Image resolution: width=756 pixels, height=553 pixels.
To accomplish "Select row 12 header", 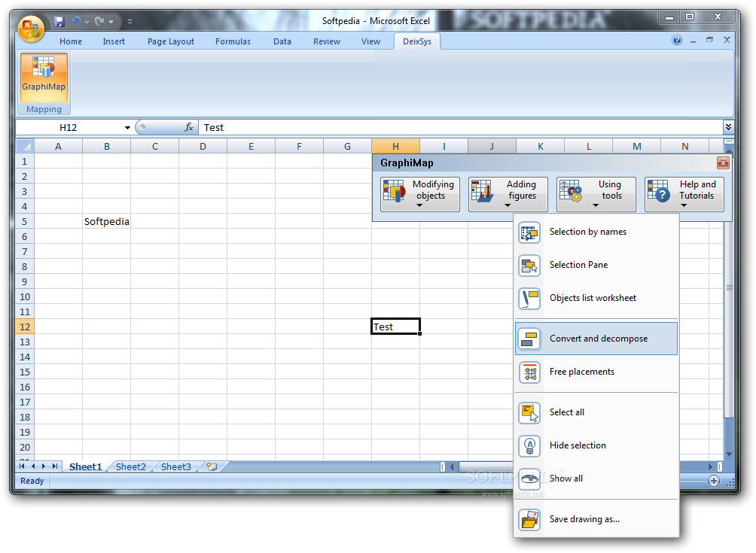I will (x=25, y=327).
